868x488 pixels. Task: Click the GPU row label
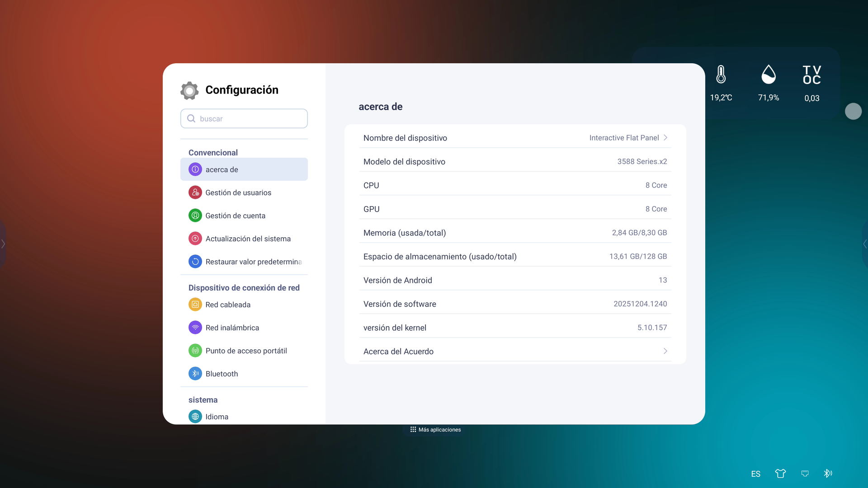[372, 209]
